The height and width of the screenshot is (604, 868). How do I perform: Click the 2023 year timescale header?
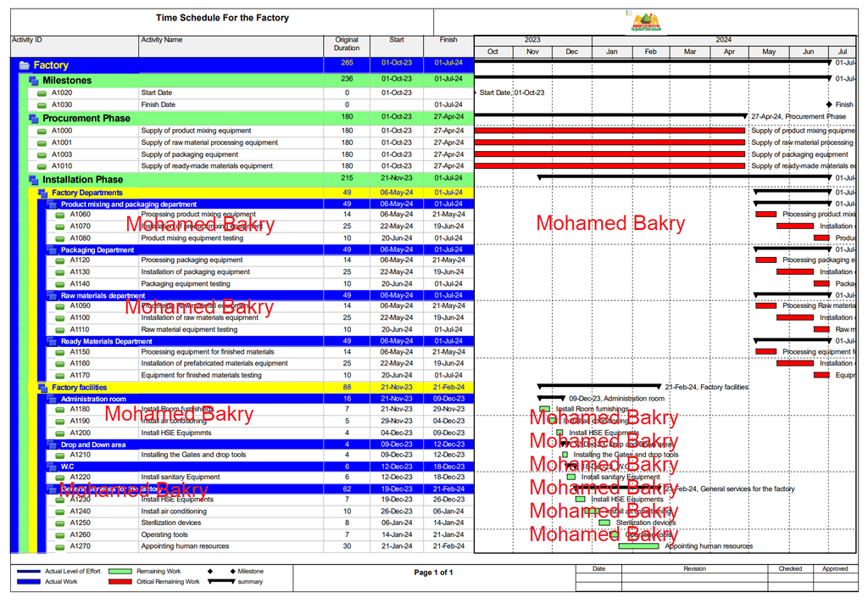(x=532, y=40)
